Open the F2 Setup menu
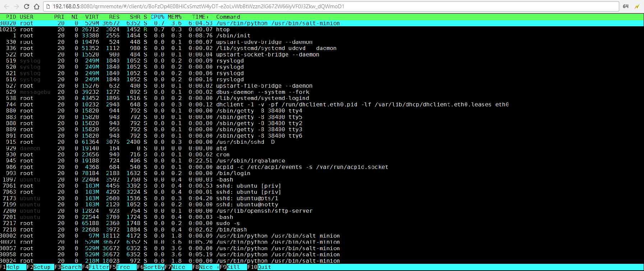 42,267
